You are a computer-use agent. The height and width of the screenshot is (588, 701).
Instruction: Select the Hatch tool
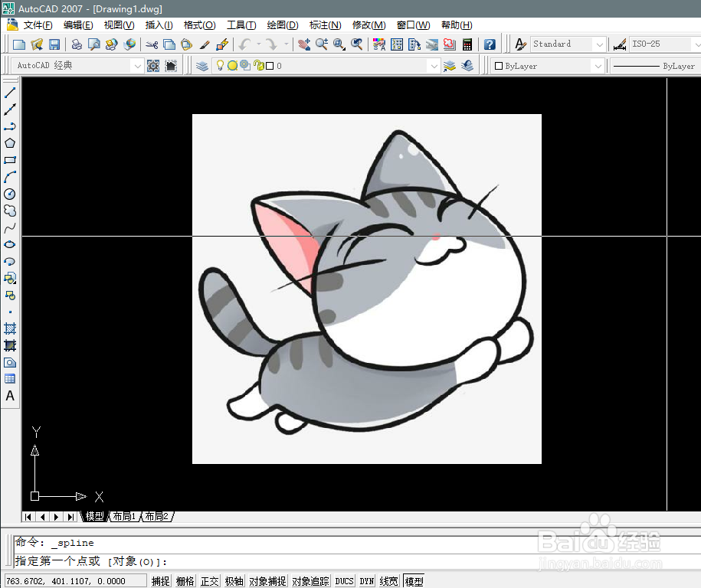point(10,329)
